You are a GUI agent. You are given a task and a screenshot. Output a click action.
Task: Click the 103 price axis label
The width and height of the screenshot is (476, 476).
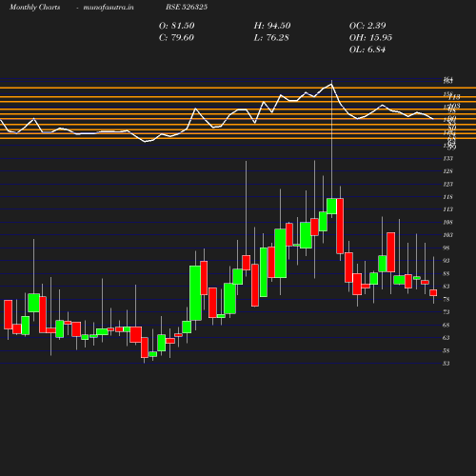coord(448,235)
